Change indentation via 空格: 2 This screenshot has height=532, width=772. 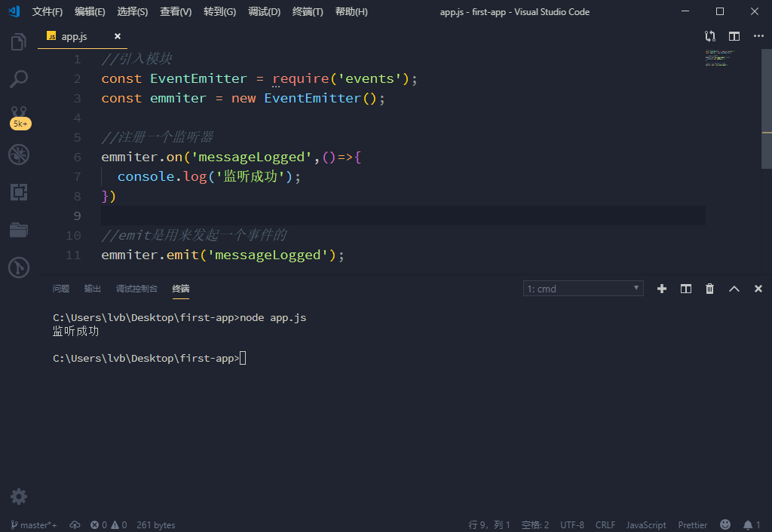pyautogui.click(x=535, y=525)
